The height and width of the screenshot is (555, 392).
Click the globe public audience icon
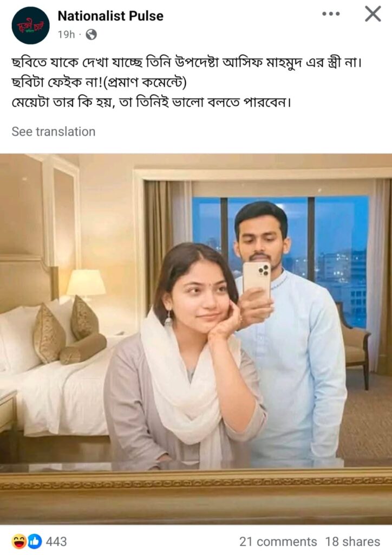(91, 34)
